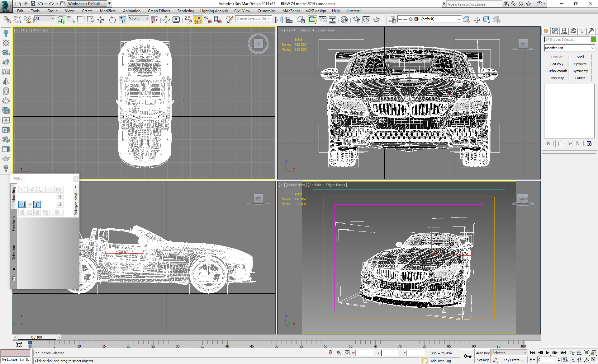Open the selection filter All dropdown

tap(45, 19)
